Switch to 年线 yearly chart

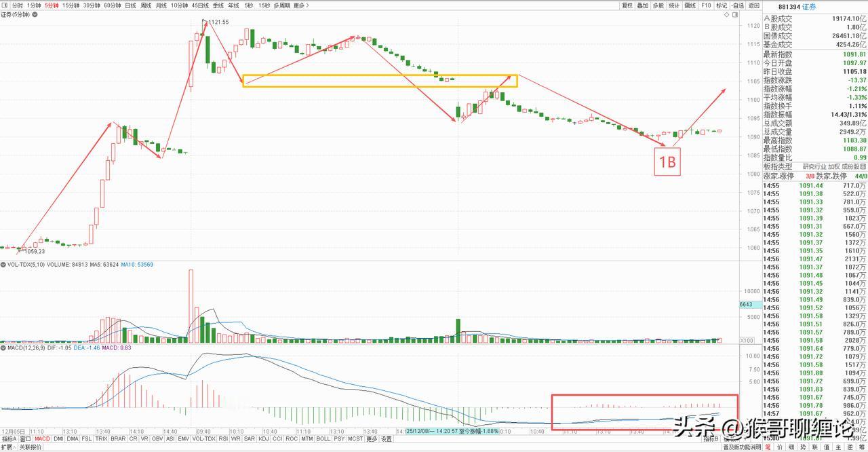click(x=233, y=5)
